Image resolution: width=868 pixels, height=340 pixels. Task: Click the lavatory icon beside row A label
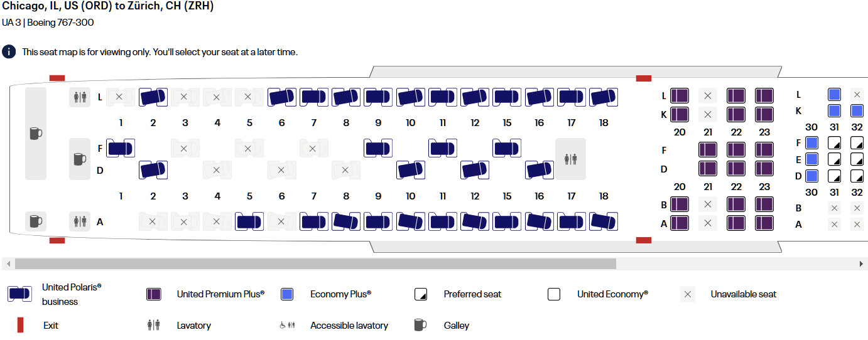[x=80, y=221]
